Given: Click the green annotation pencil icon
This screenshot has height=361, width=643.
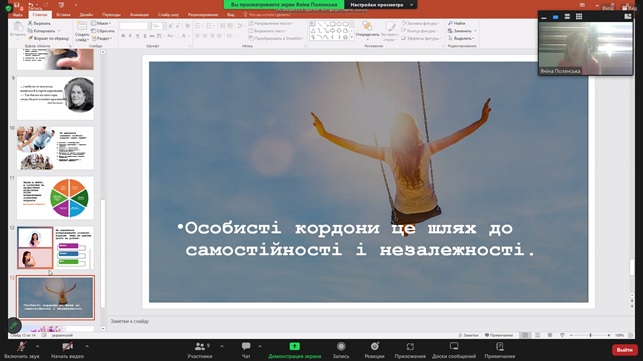Looking at the screenshot, I should pos(14,326).
